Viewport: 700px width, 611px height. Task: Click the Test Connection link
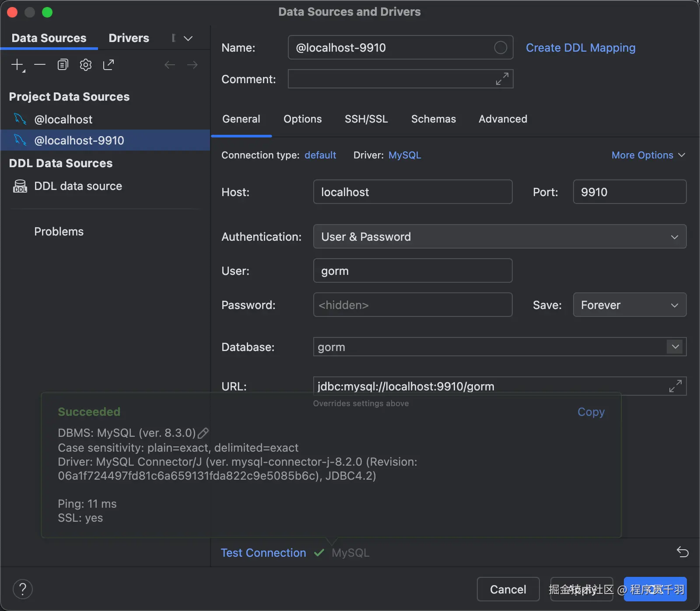(263, 553)
